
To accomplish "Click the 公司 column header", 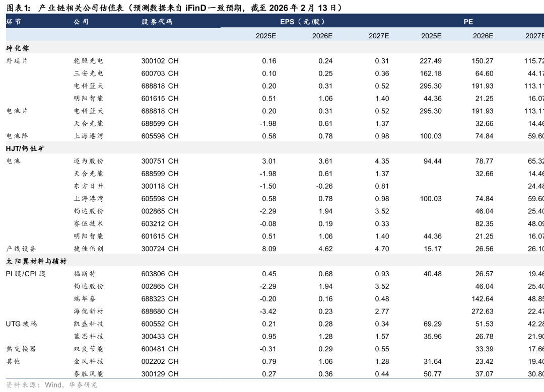I will [x=81, y=22].
